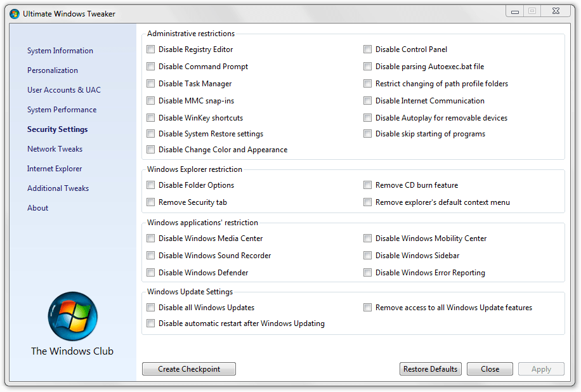581x392 pixels.
Task: Check Disable Control Panel
Action: (x=367, y=49)
